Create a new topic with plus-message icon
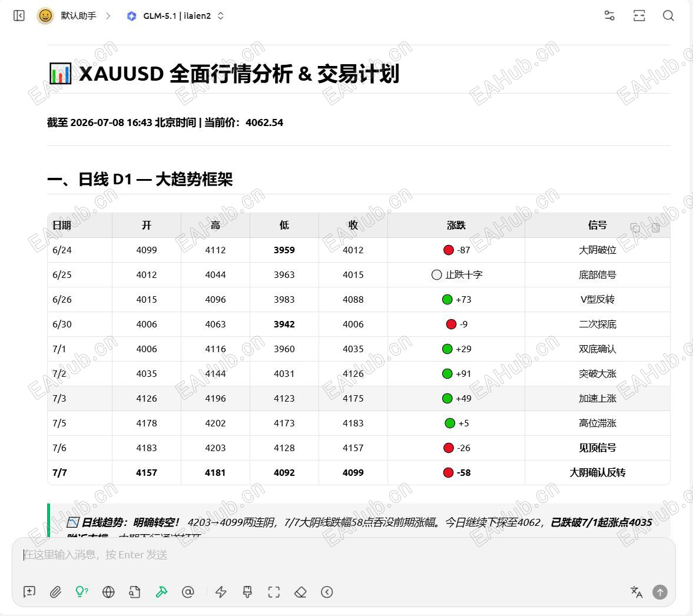The height and width of the screenshot is (616, 693). coord(29,592)
